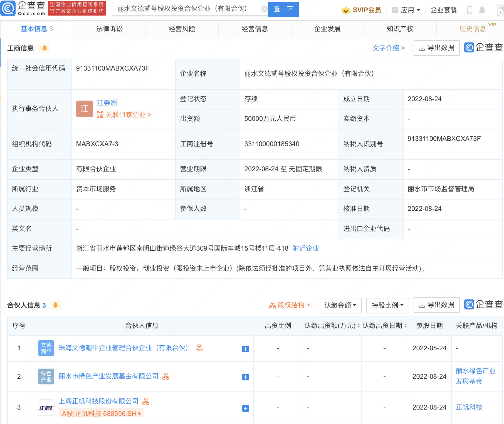The width and height of the screenshot is (504, 424).
Task: Click the bell alert icon beside 工商信息
Action: 45,48
